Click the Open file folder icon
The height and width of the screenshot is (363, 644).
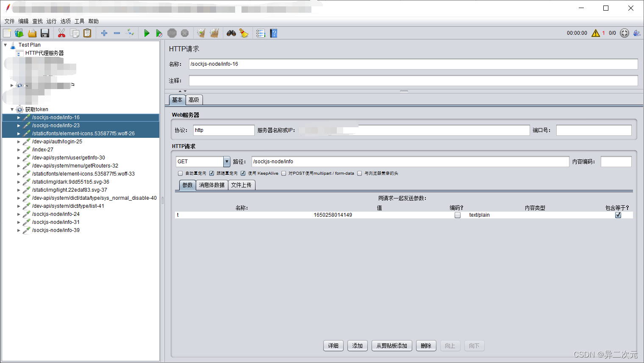pyautogui.click(x=32, y=33)
